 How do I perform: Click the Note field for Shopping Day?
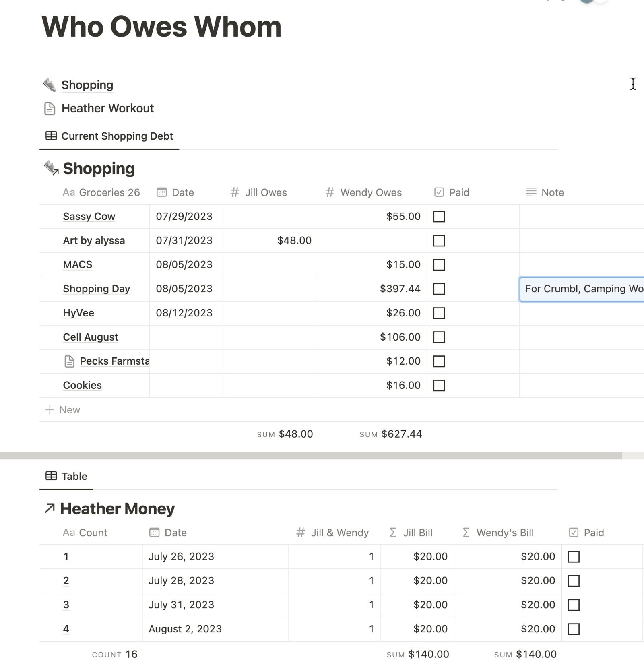point(582,289)
